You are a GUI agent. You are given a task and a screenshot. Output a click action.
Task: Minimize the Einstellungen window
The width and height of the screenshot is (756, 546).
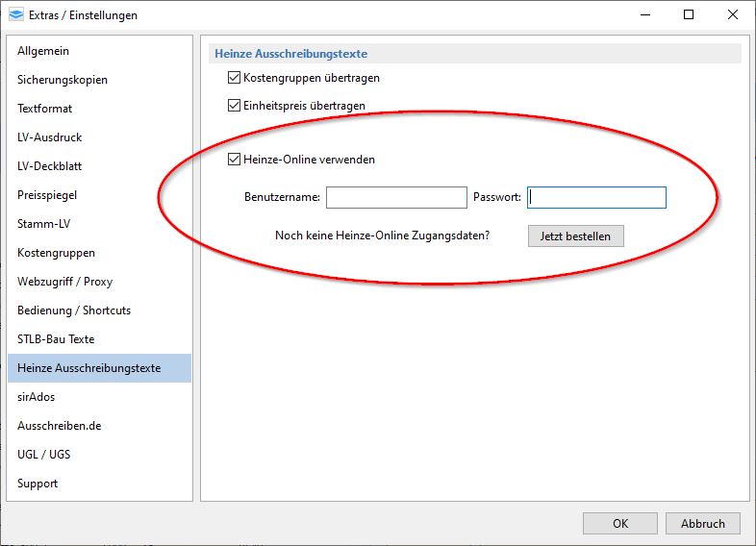coord(645,15)
